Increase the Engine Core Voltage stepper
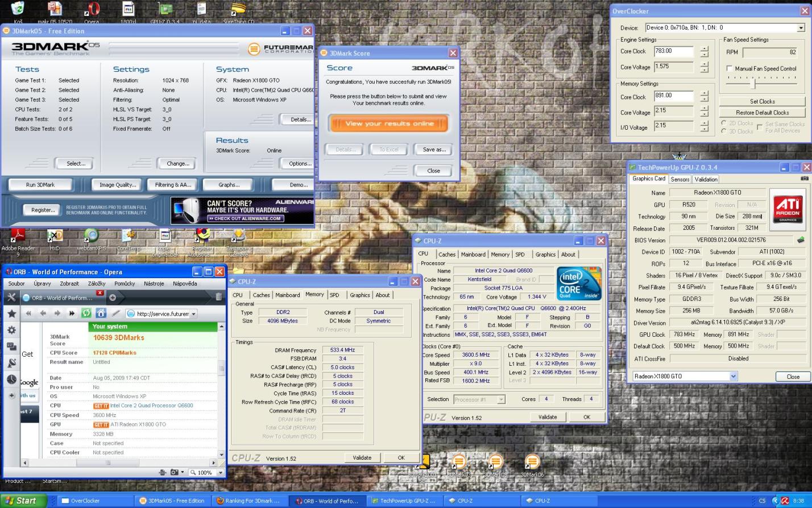This screenshot has height=508, width=812. pos(705,64)
